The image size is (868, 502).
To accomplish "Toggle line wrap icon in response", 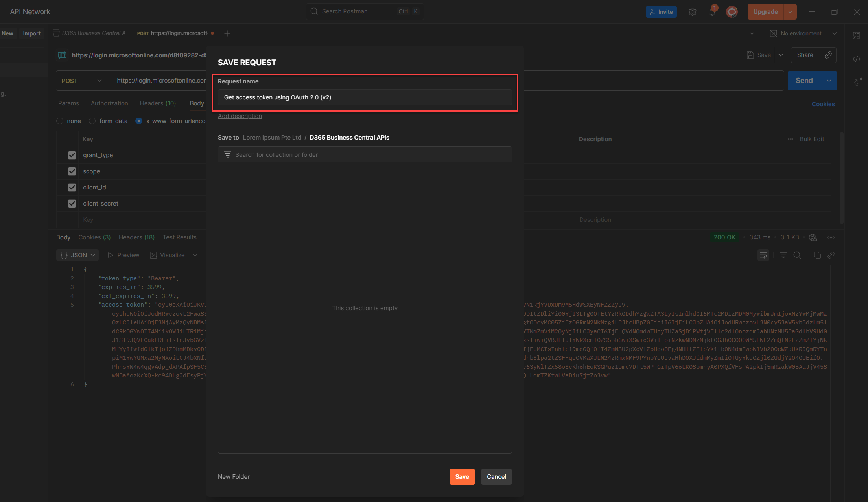I will (763, 255).
